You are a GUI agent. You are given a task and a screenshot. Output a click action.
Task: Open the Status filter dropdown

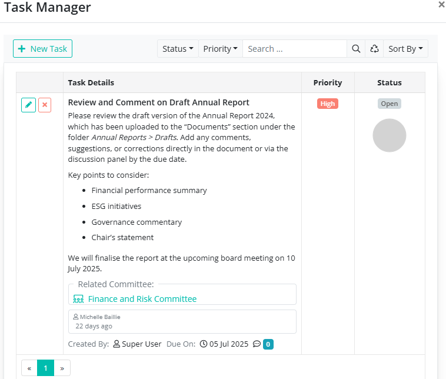(x=178, y=49)
